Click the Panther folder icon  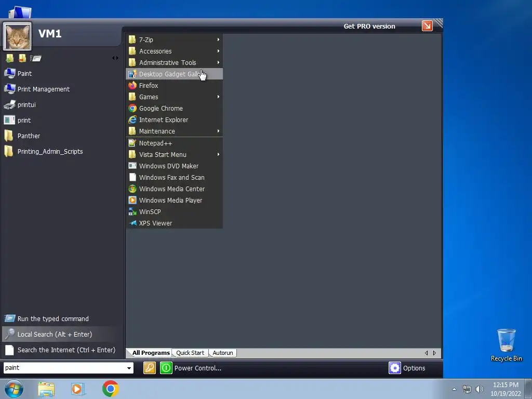tap(9, 136)
